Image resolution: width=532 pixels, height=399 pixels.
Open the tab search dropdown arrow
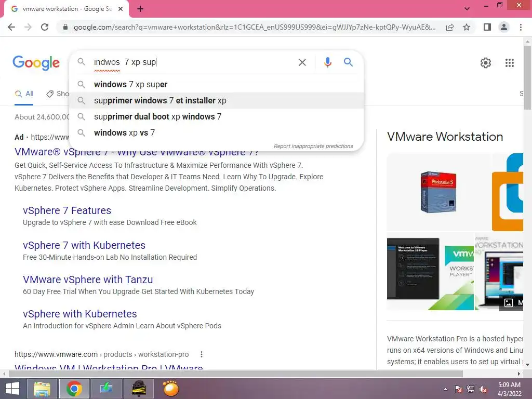(x=467, y=9)
